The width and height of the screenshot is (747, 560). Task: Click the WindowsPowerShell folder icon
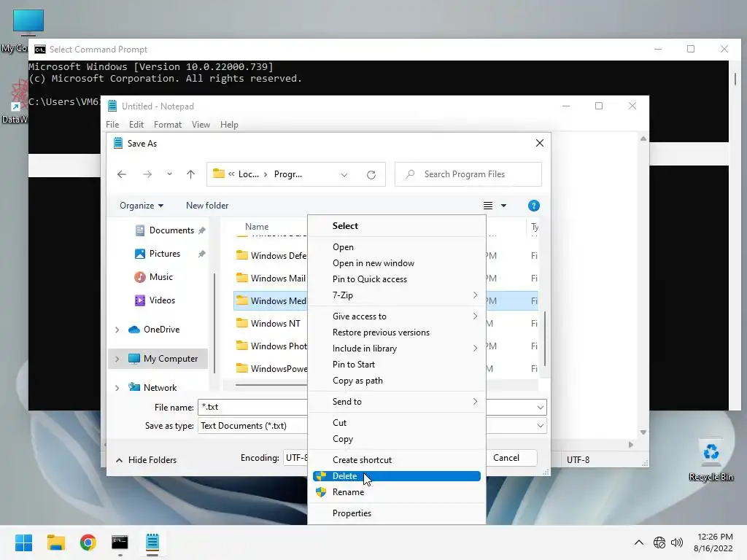[x=242, y=368]
